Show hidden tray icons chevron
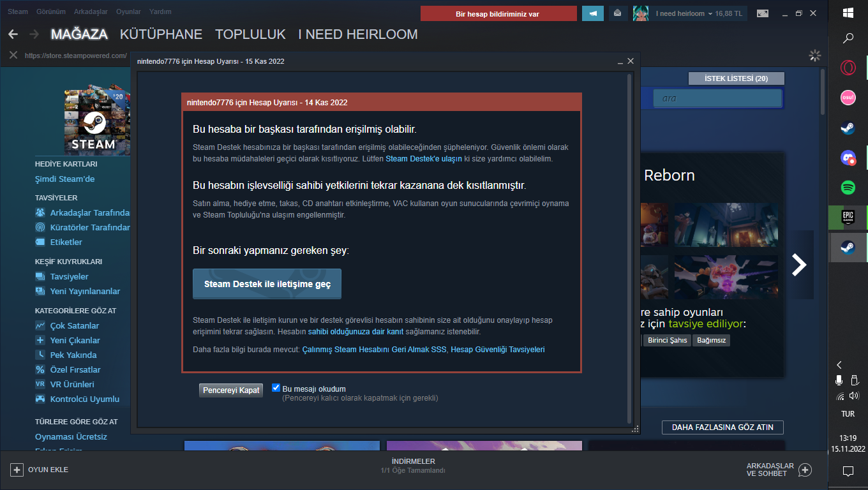This screenshot has height=490, width=868. (x=839, y=365)
